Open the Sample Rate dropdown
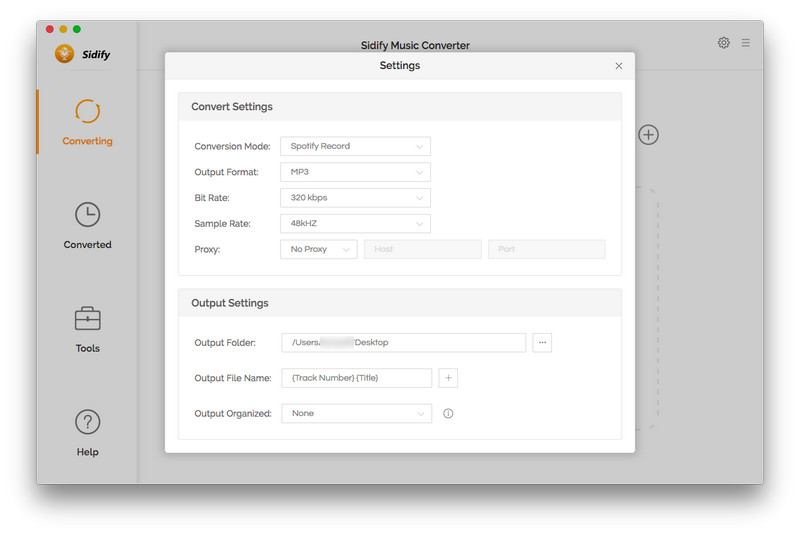Image resolution: width=800 pixels, height=536 pixels. click(355, 223)
